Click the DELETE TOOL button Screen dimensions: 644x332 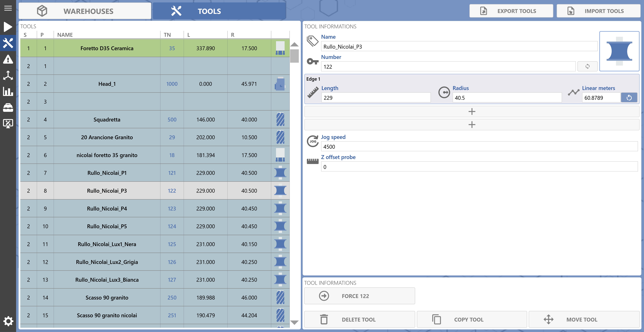tap(359, 320)
